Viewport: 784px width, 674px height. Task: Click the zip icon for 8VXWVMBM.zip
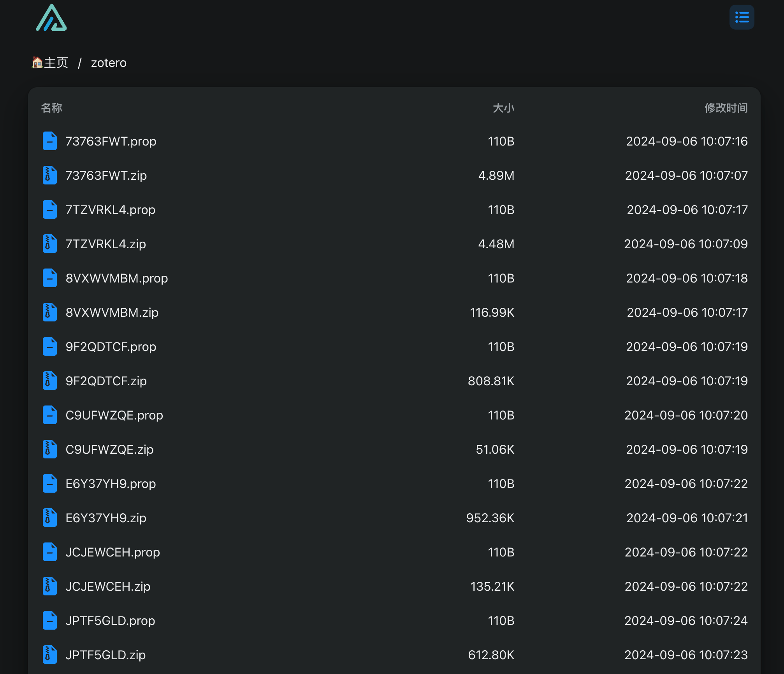click(50, 312)
